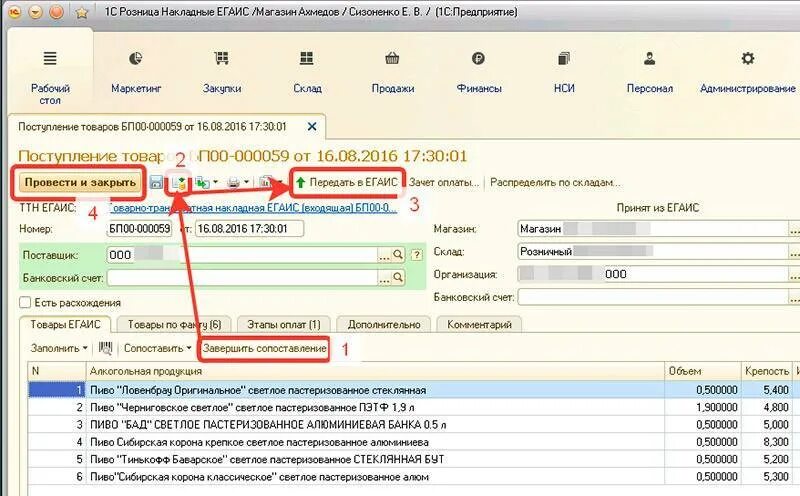Click the date field 16.08.2016 17:30:01
This screenshot has width=800, height=496.
coord(249,229)
